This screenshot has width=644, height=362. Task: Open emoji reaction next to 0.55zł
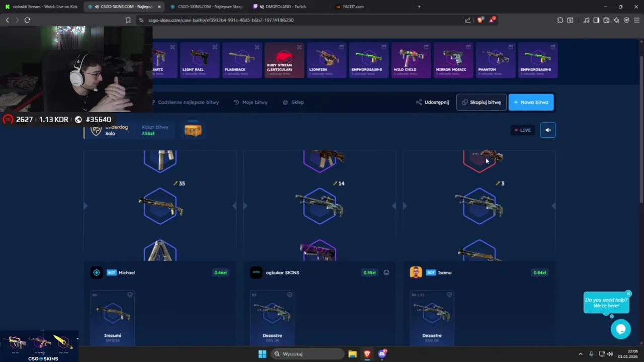coord(386,273)
